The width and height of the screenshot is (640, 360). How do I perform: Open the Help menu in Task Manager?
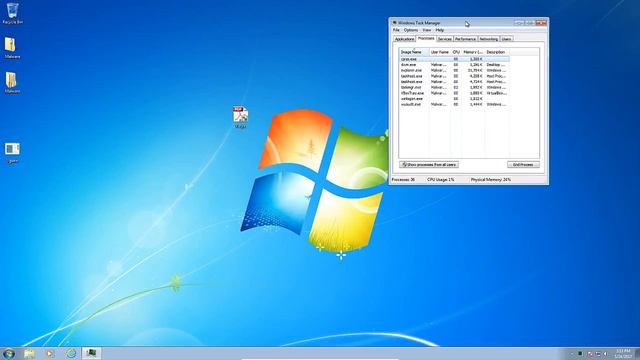tap(440, 30)
